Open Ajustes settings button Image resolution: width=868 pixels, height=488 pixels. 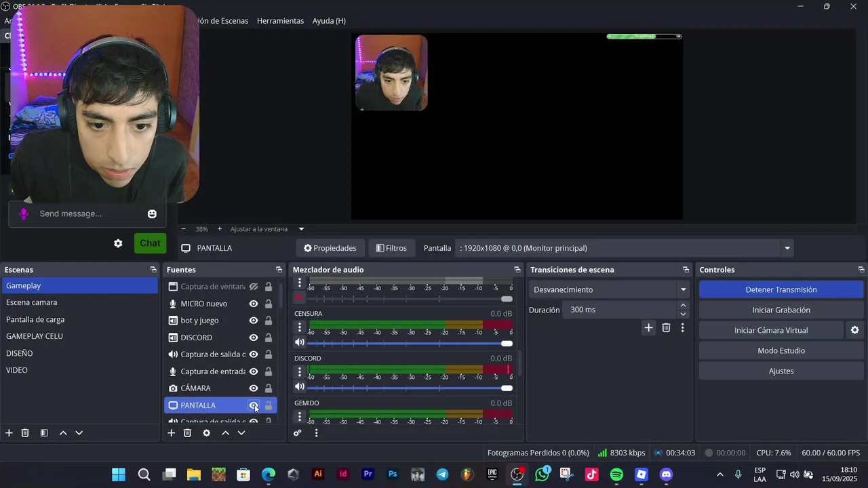click(x=781, y=371)
